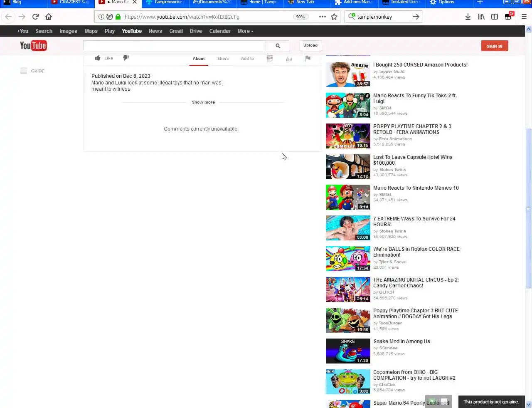Click the browser Forward arrow
This screenshot has height=408, width=532.
click(22, 17)
